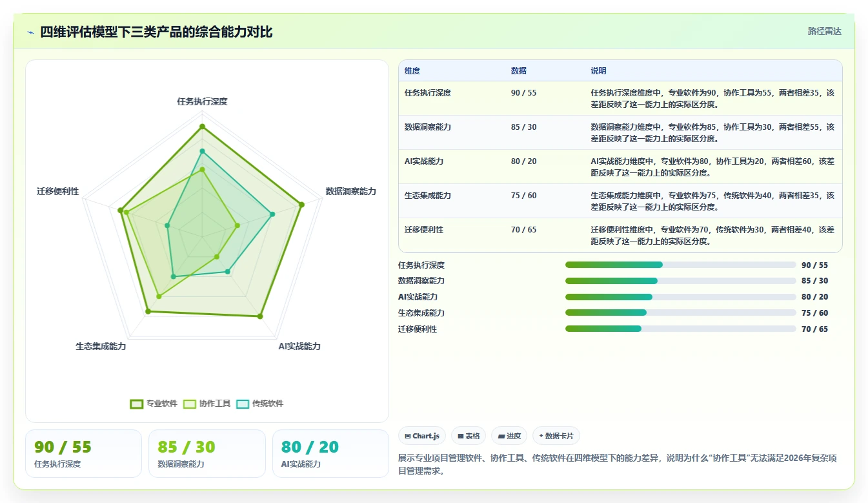868x503 pixels.
Task: Click the 任务执行深度 axis label on the radar
Action: 202,101
